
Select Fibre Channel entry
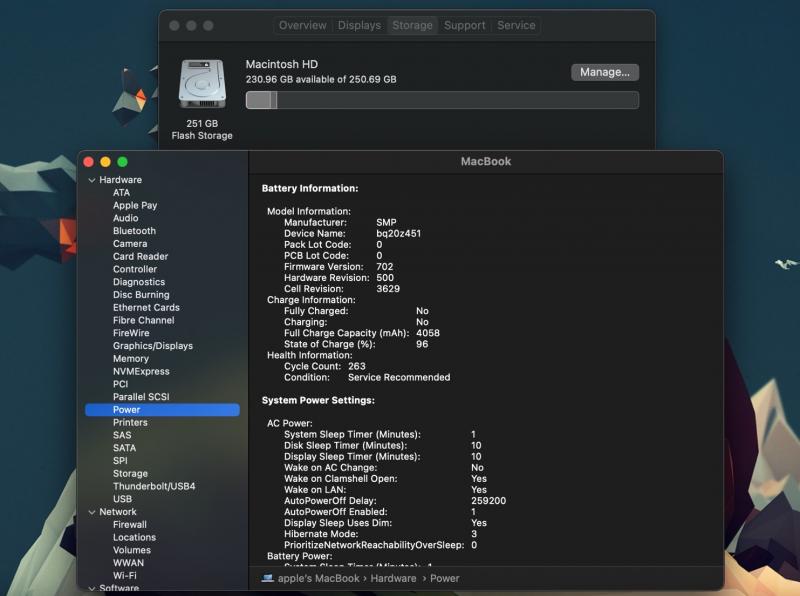coord(143,320)
